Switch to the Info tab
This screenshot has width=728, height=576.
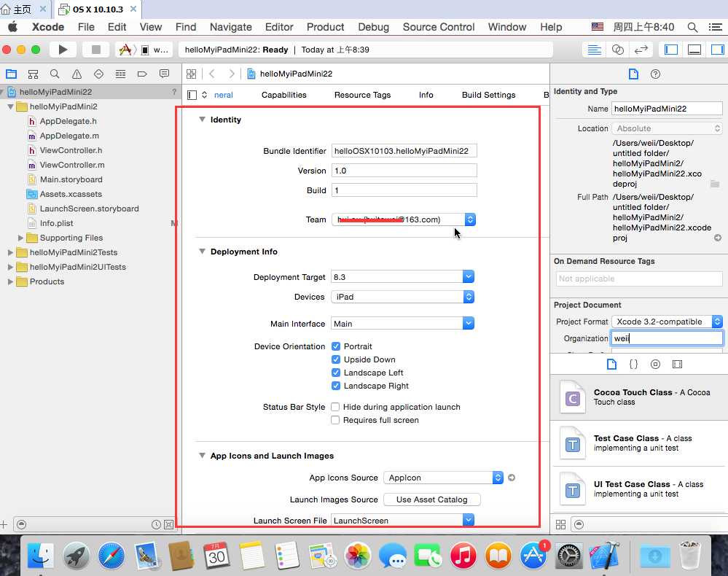[x=426, y=95]
